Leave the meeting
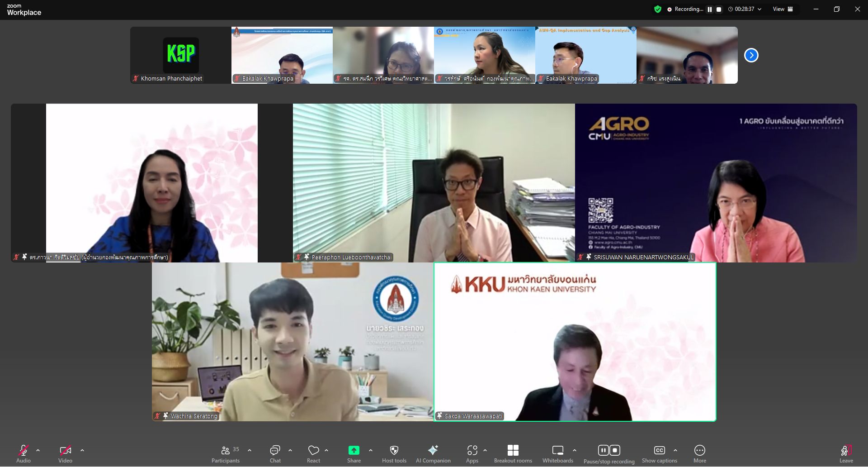The height and width of the screenshot is (467, 868). click(x=846, y=454)
